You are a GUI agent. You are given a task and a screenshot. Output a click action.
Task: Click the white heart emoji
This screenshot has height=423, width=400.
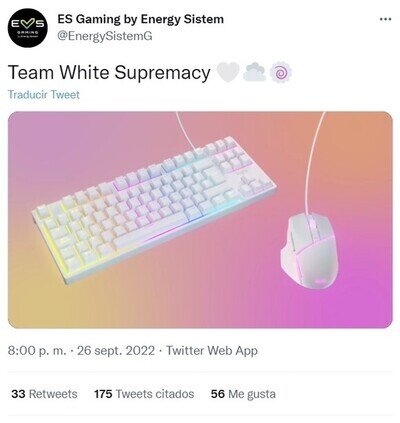click(x=228, y=72)
